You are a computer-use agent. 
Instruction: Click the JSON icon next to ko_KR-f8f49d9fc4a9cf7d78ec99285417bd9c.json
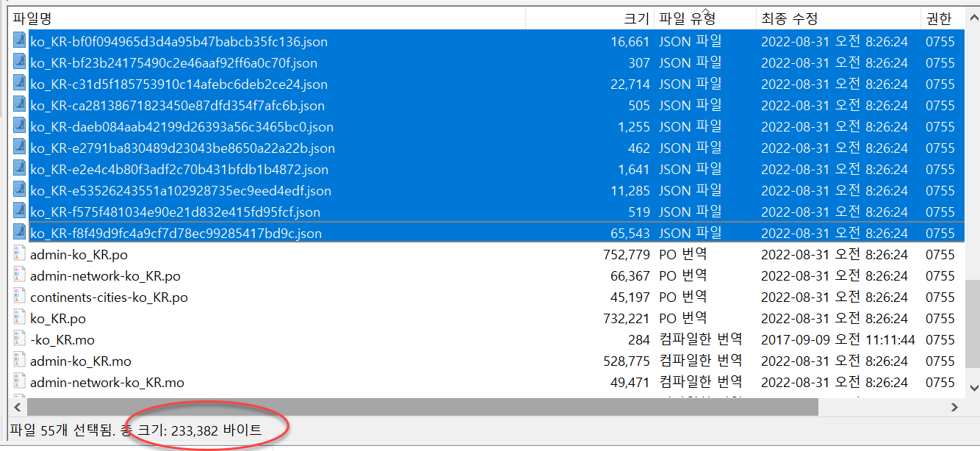pos(20,233)
